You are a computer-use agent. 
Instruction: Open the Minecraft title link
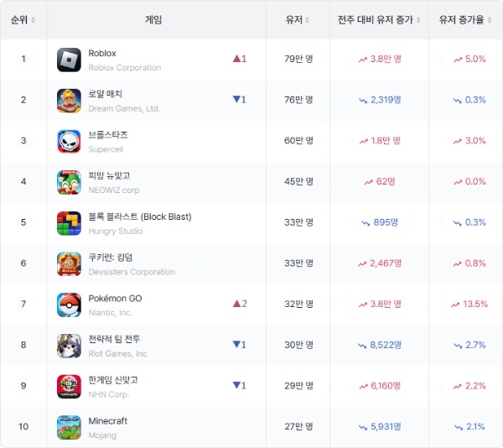(x=108, y=420)
